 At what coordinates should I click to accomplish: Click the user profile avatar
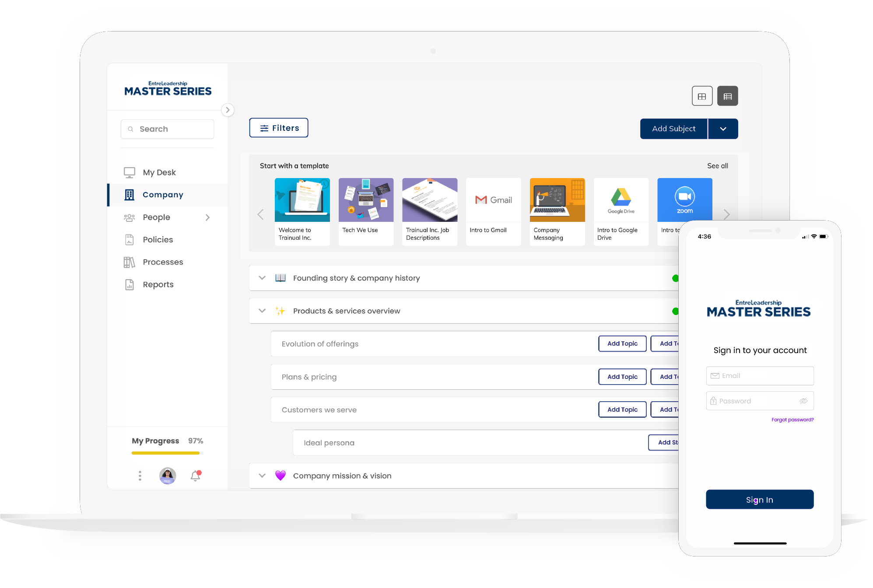(168, 476)
